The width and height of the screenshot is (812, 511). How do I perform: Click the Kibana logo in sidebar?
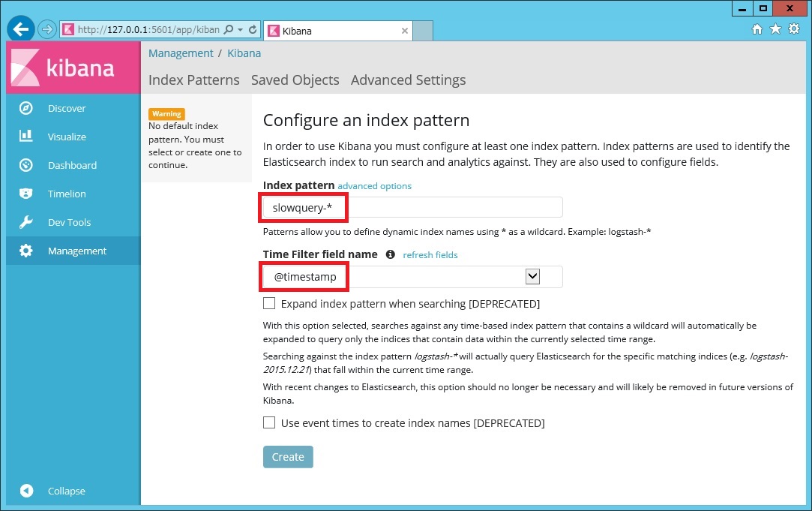[73, 68]
